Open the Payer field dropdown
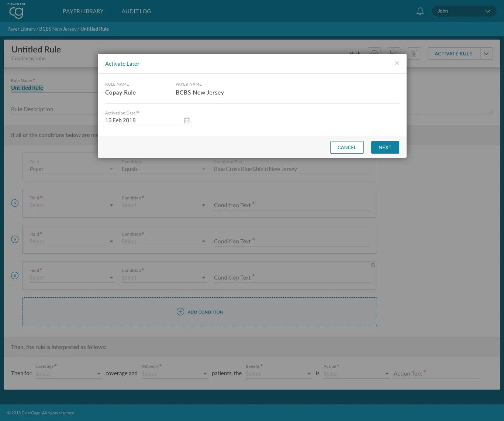 click(x=72, y=169)
